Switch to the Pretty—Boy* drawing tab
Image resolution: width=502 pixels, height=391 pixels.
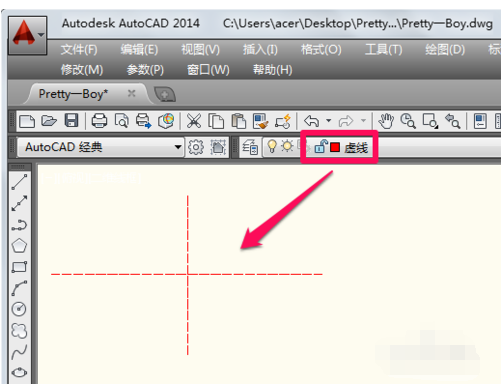(73, 94)
